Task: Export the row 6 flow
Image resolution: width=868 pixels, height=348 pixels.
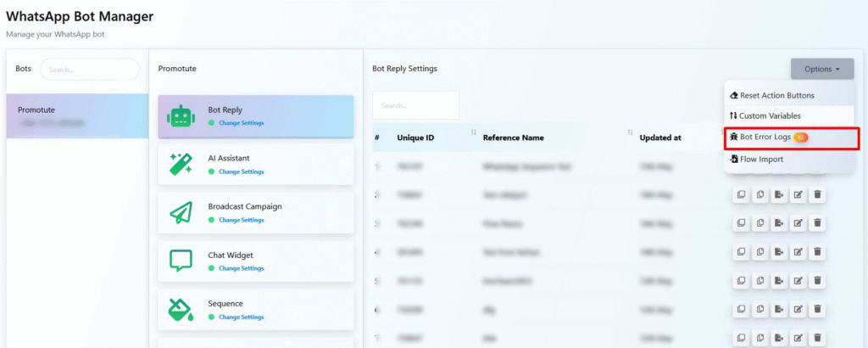Action: tap(779, 309)
